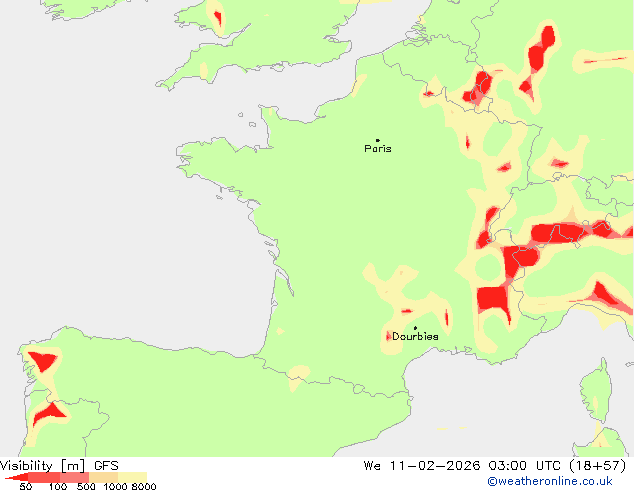Click the Paris city label

tap(378, 149)
